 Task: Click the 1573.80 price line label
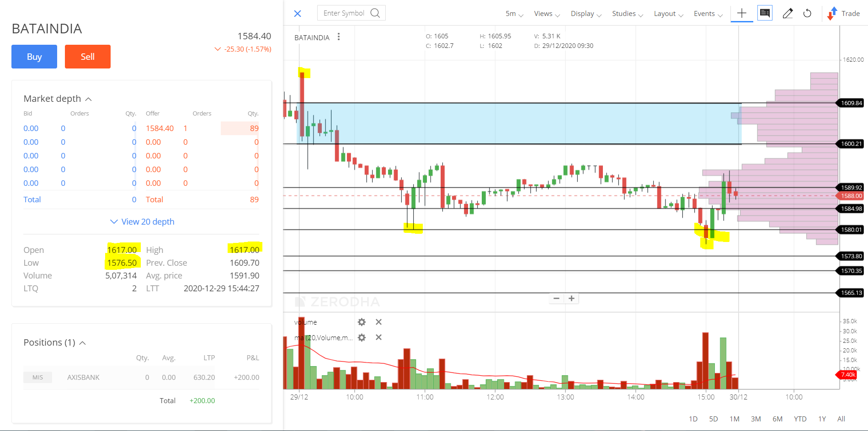[x=851, y=256]
